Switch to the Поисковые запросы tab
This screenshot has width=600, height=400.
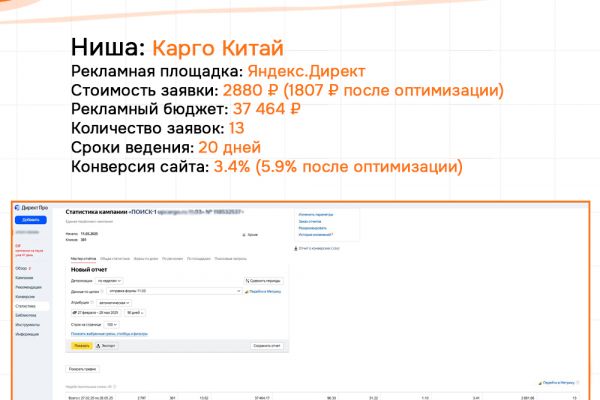pyautogui.click(x=230, y=259)
